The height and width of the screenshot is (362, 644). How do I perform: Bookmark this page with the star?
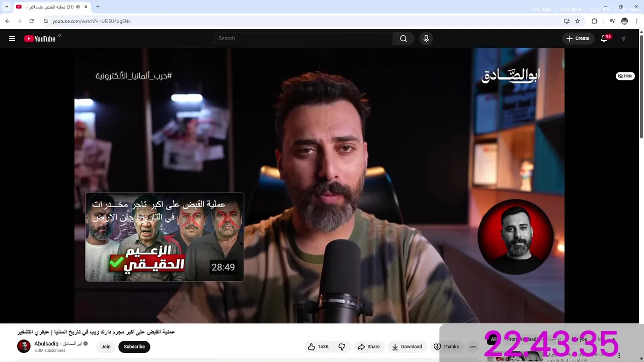(x=578, y=21)
